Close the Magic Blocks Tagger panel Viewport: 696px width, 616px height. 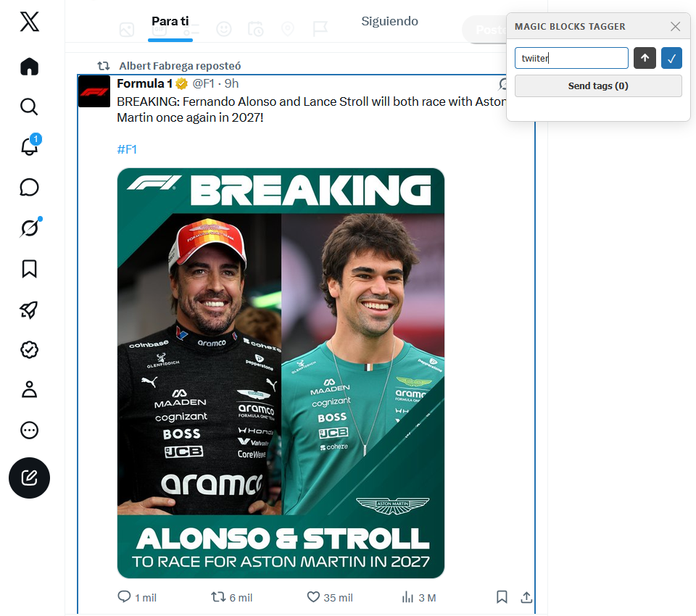coord(675,27)
